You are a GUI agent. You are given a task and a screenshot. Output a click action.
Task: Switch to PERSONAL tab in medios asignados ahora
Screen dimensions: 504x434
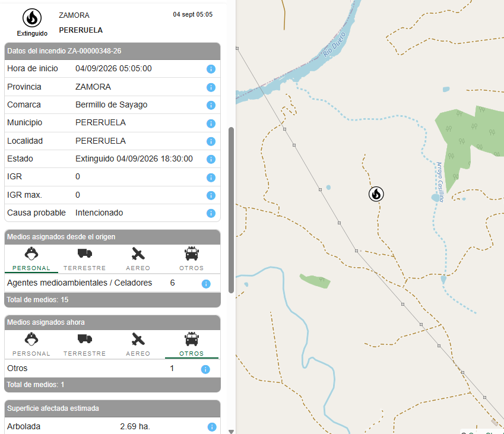pos(31,344)
